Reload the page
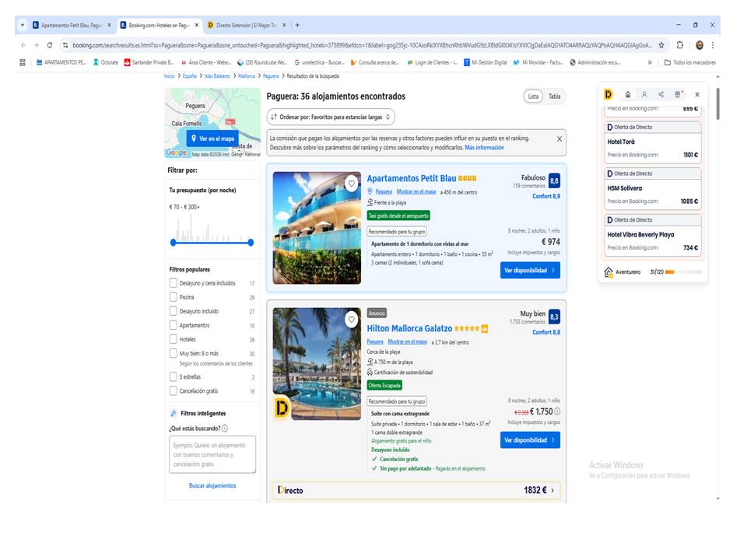This screenshot has width=747, height=560. [50, 45]
